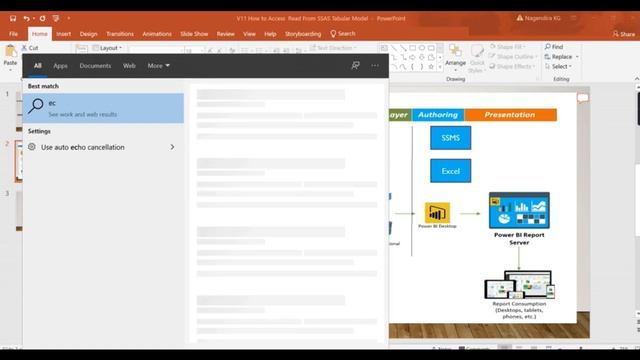Click the Power BI Report Server image
640x360 pixels.
point(519,211)
